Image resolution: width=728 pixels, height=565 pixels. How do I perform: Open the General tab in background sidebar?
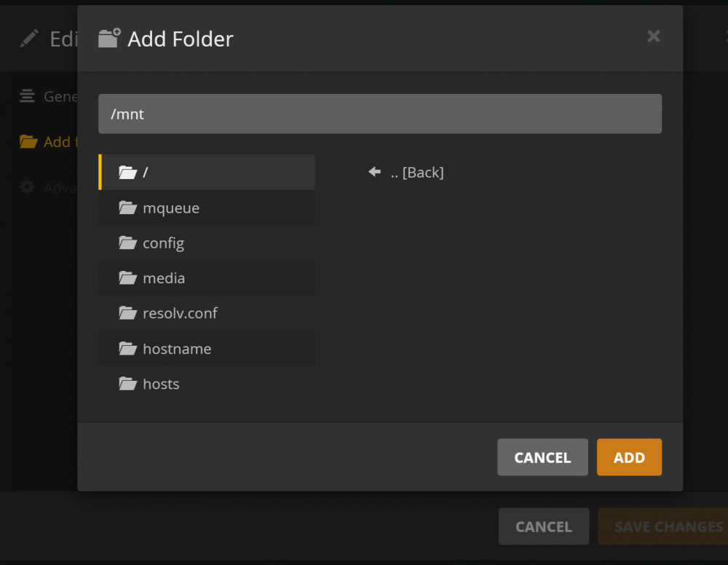tap(49, 96)
